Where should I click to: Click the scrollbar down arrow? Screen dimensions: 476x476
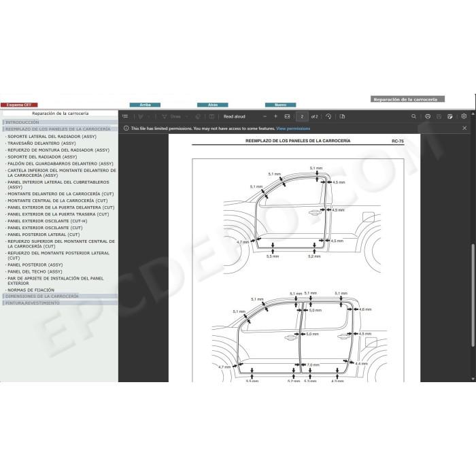click(473, 379)
